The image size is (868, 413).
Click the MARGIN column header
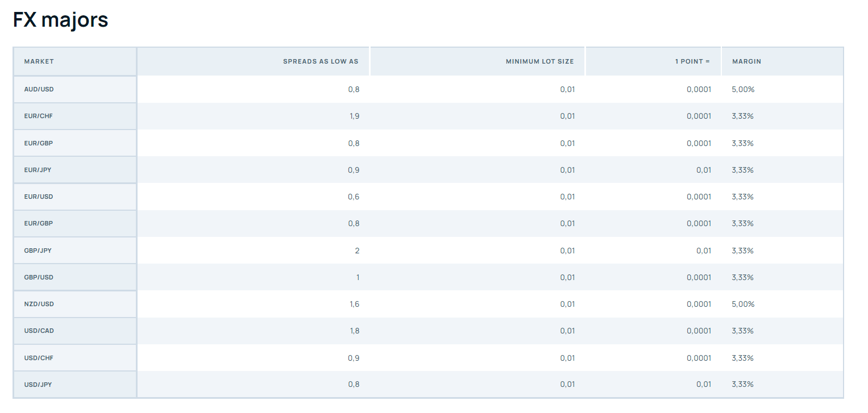point(746,61)
